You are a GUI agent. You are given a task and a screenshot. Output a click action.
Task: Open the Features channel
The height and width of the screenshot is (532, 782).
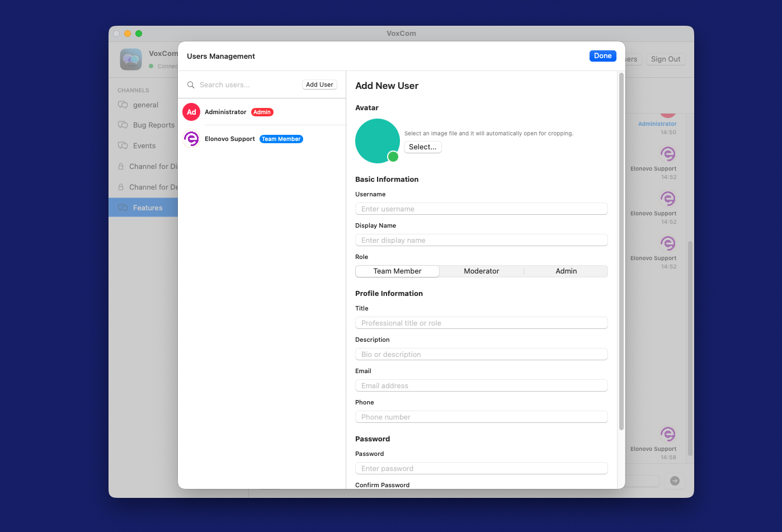[x=143, y=208]
